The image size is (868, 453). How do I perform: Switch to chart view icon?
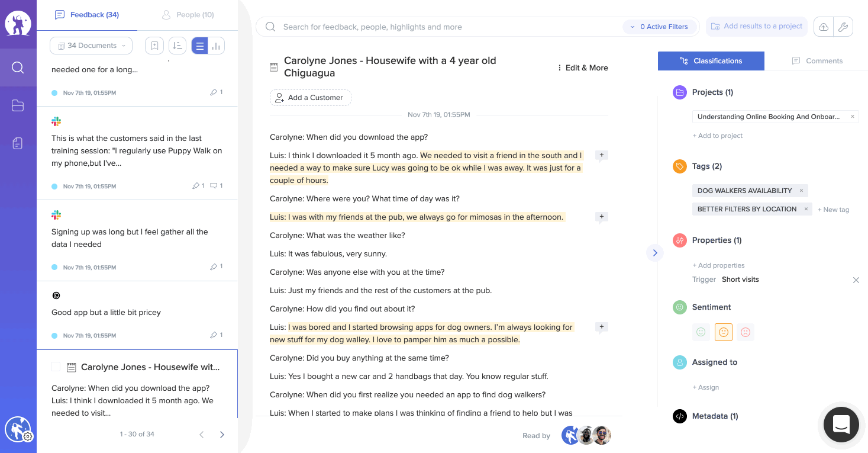click(216, 46)
